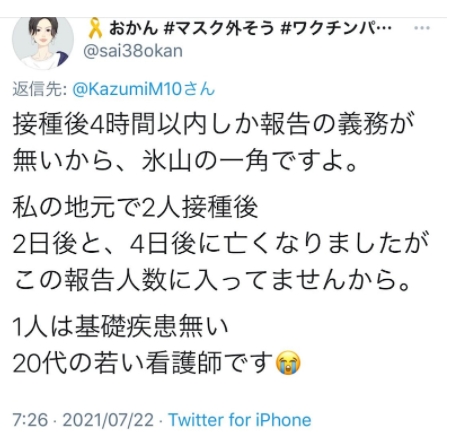Open the #マスク外そう hashtag in the name

(219, 28)
